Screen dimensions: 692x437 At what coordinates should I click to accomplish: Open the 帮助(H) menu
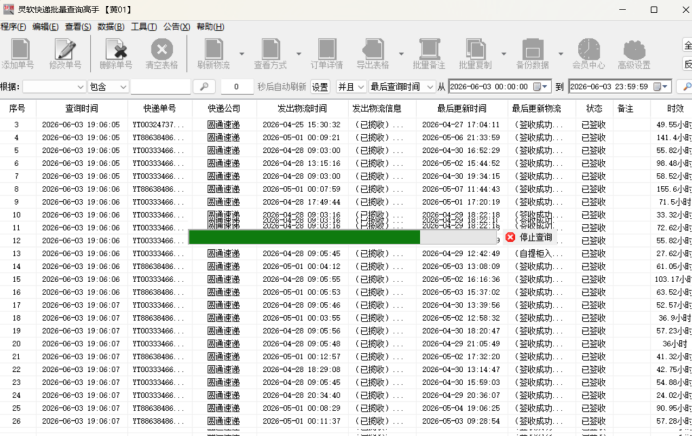(x=210, y=27)
